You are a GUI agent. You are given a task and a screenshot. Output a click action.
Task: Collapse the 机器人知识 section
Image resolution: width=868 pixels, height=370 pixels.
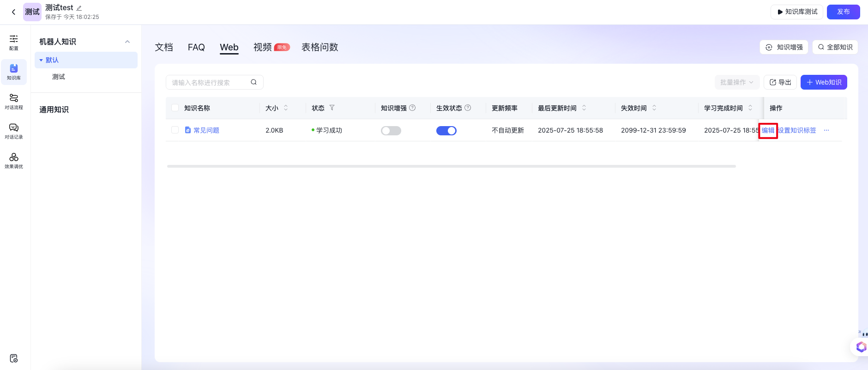(x=127, y=42)
